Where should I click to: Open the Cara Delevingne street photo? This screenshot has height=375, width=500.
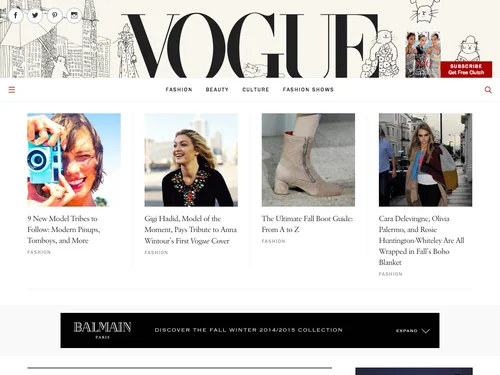pos(425,160)
